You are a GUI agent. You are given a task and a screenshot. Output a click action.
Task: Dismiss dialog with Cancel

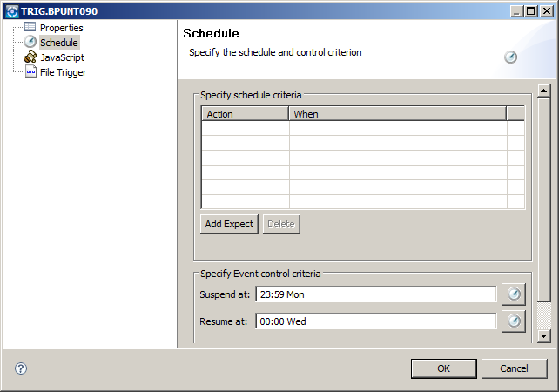click(x=514, y=368)
